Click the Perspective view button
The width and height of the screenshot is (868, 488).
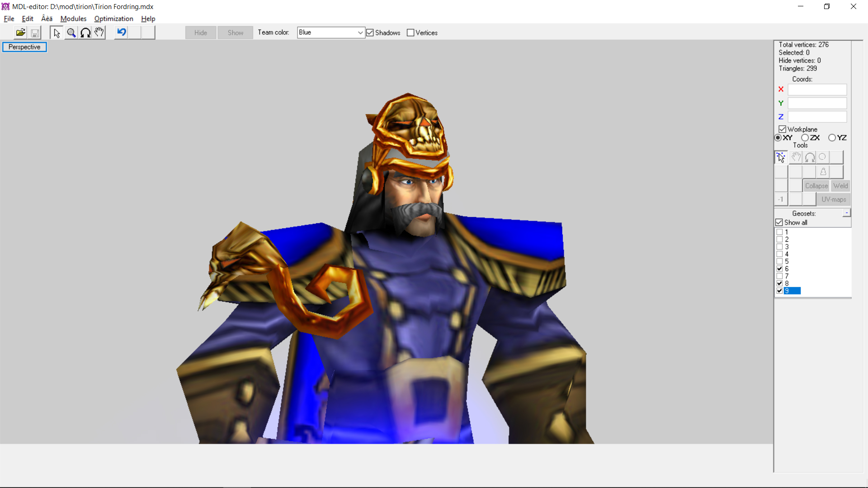24,47
